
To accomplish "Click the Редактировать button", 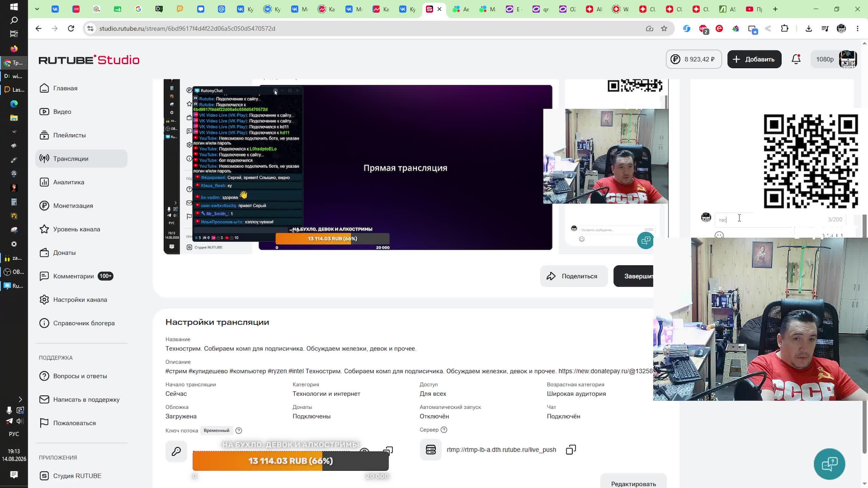I will 633,483.
